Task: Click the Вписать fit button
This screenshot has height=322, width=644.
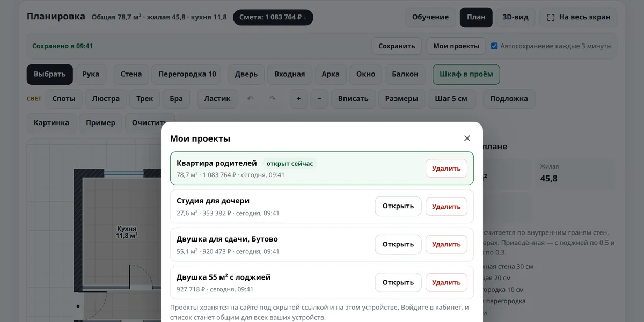Action: coord(353,99)
